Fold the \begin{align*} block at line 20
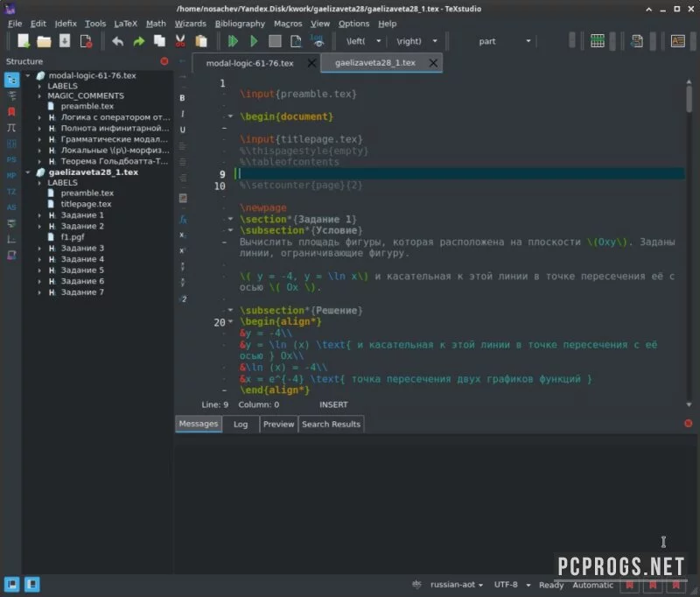 pos(230,321)
